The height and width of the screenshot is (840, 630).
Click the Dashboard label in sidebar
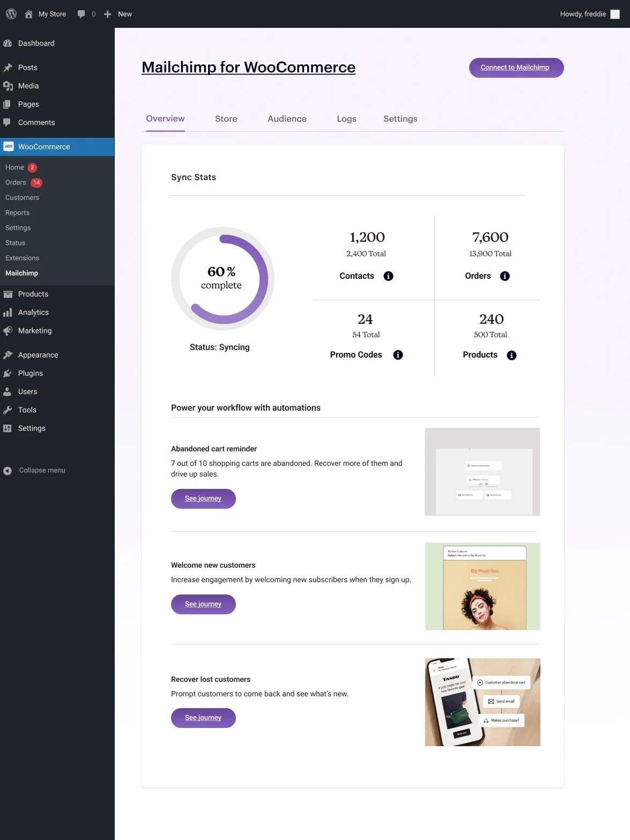click(36, 43)
